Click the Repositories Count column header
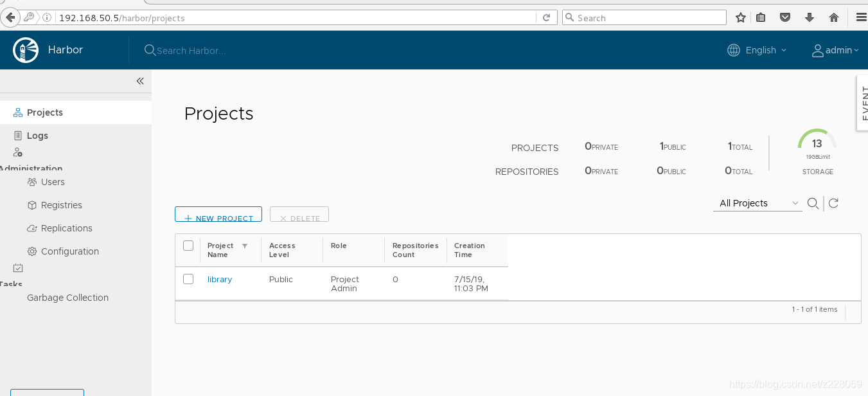Screen dimensions: 868x396 tap(416, 250)
